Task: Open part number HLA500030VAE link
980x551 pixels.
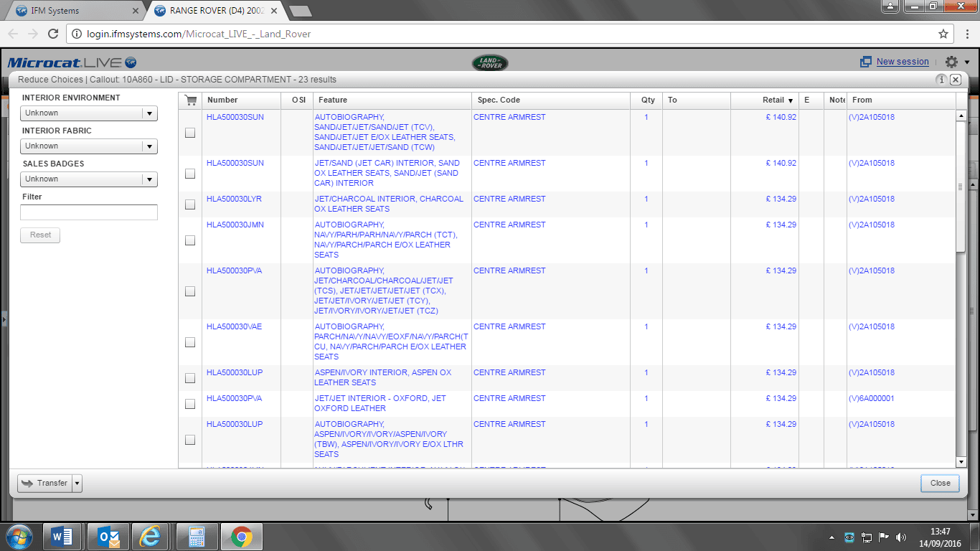Action: (234, 327)
